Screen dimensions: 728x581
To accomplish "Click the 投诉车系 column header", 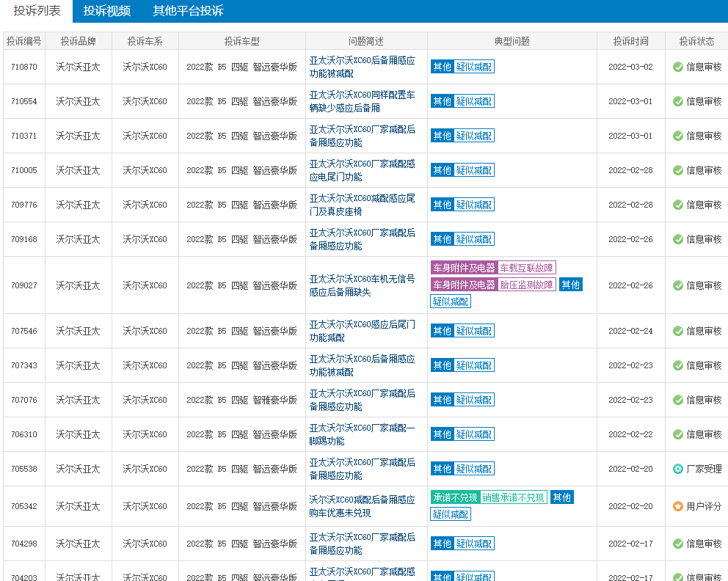I will [145, 41].
